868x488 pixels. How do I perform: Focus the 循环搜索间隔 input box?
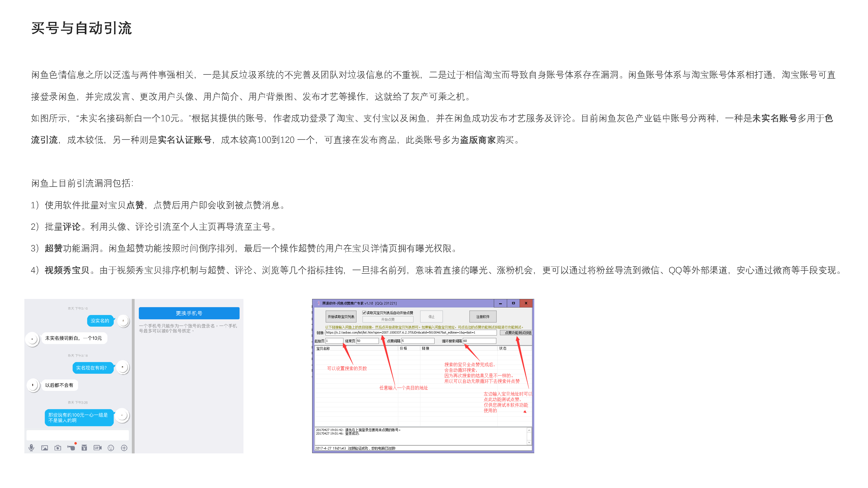click(x=479, y=341)
